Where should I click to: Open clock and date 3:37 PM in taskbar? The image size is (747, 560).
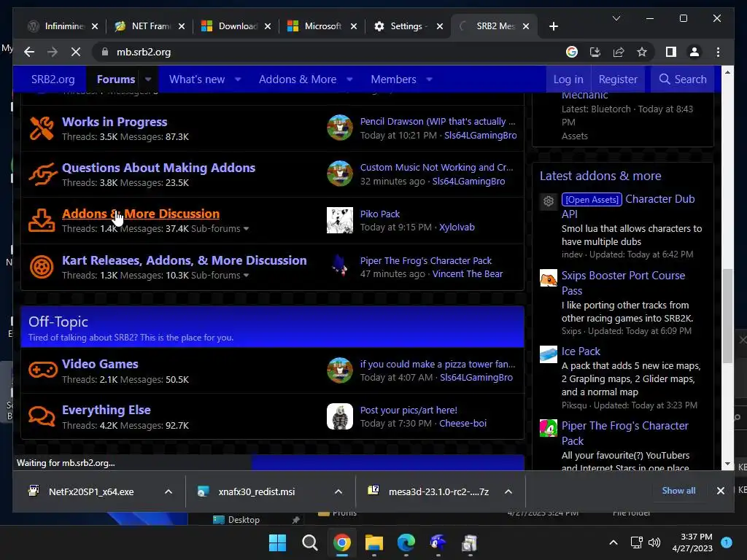coord(692,542)
